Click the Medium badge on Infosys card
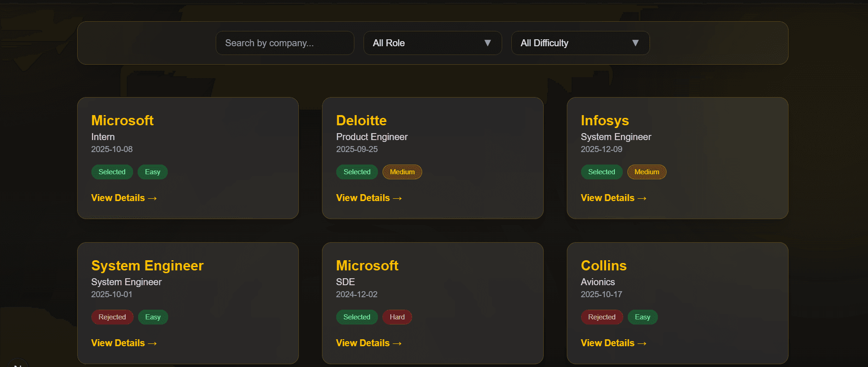Viewport: 868px width, 367px height. pos(647,172)
